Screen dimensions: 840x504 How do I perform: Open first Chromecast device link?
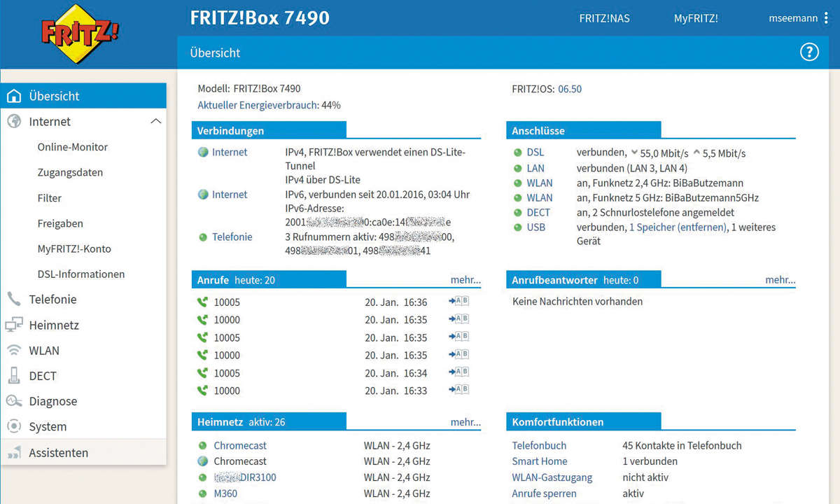pos(240,445)
